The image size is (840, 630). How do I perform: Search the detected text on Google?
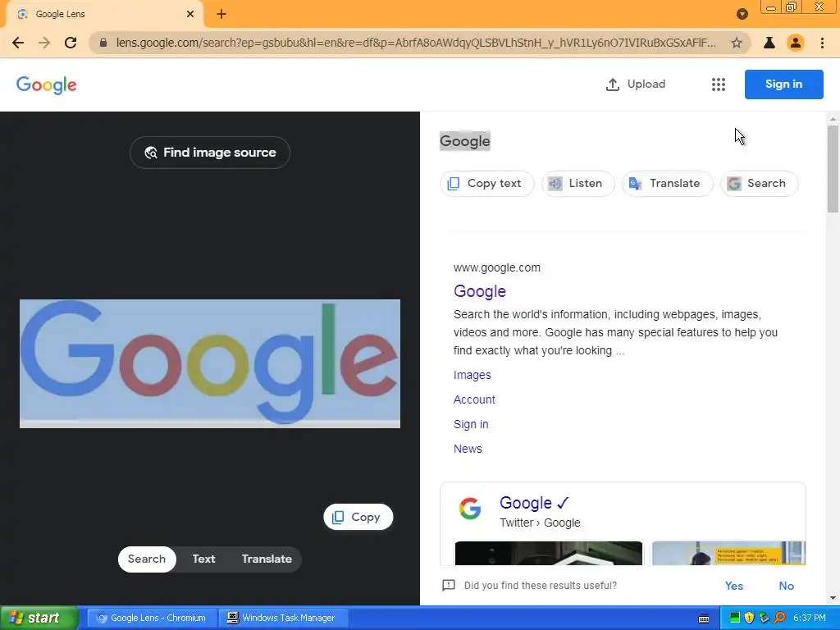[x=759, y=184]
